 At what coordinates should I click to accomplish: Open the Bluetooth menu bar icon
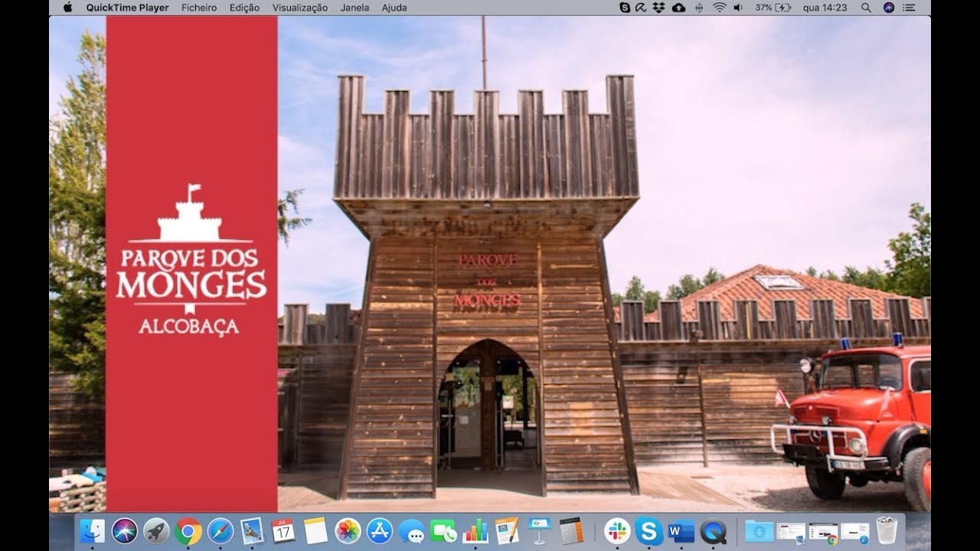[x=699, y=8]
